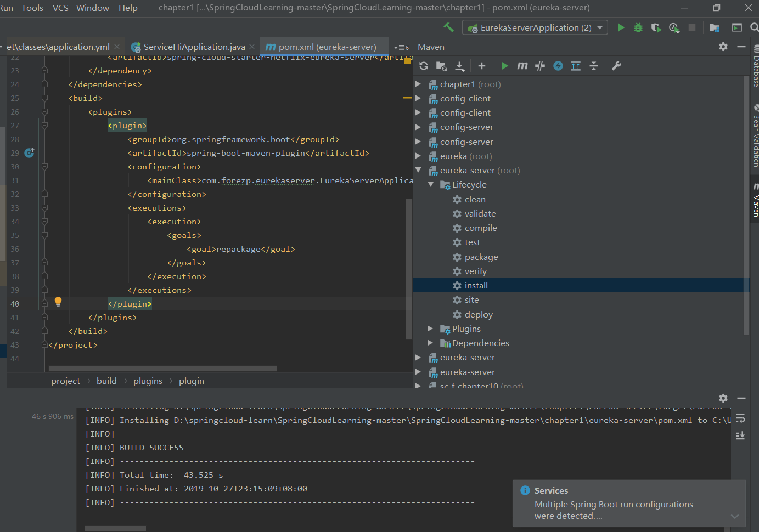Click the Build Project hammer icon
This screenshot has width=759, height=532.
point(448,27)
